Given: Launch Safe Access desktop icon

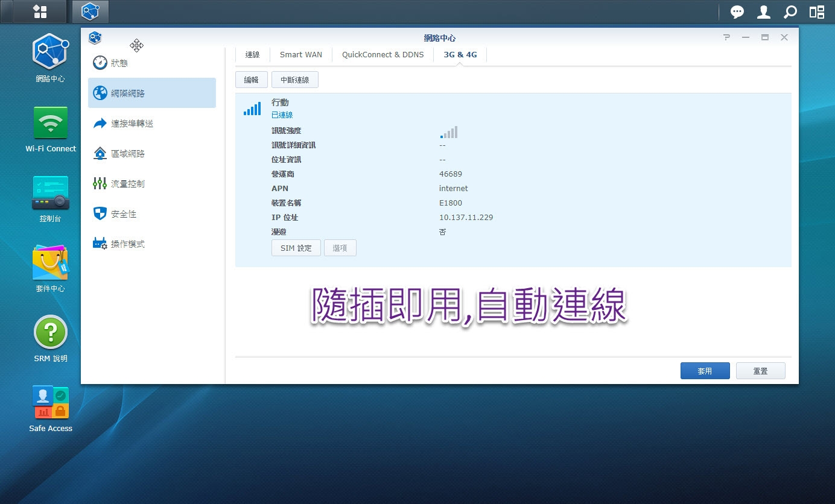Looking at the screenshot, I should 51,409.
